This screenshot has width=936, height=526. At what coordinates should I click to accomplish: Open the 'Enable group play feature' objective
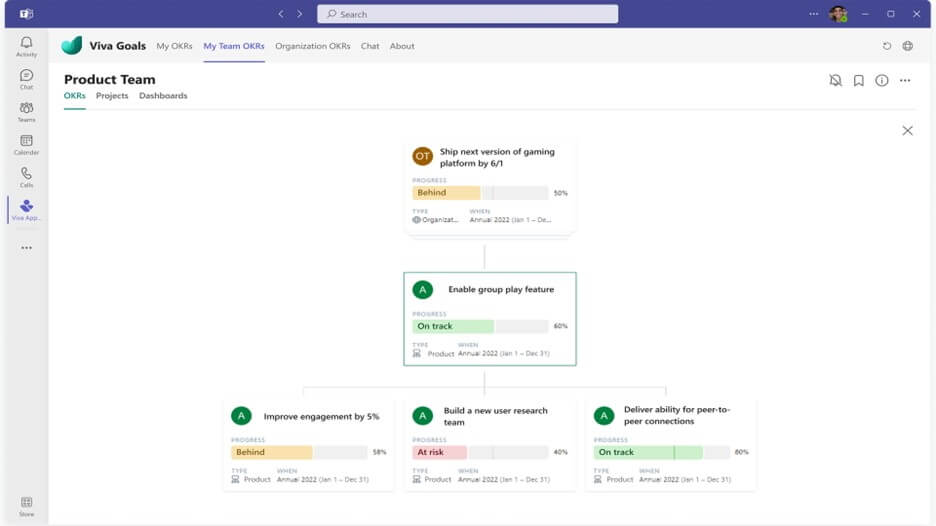(500, 289)
